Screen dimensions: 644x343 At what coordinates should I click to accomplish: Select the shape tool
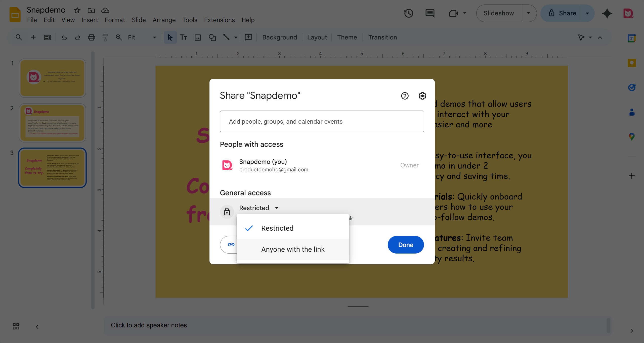point(212,37)
